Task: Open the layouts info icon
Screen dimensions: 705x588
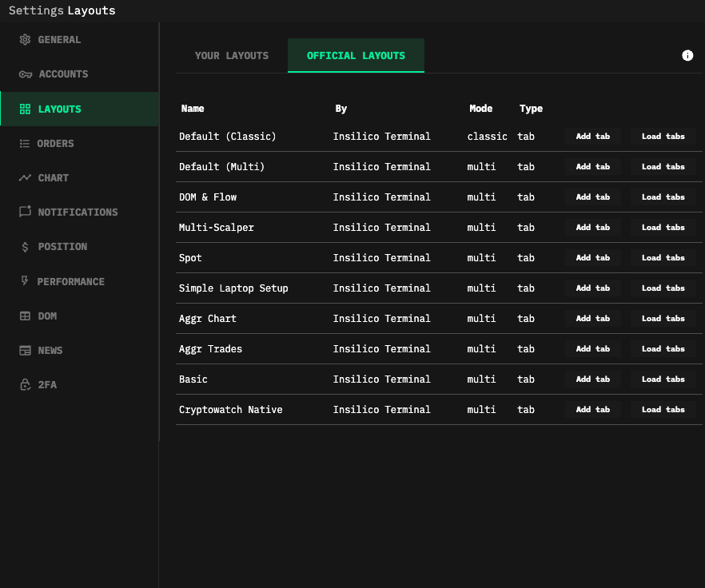Action: pyautogui.click(x=687, y=55)
